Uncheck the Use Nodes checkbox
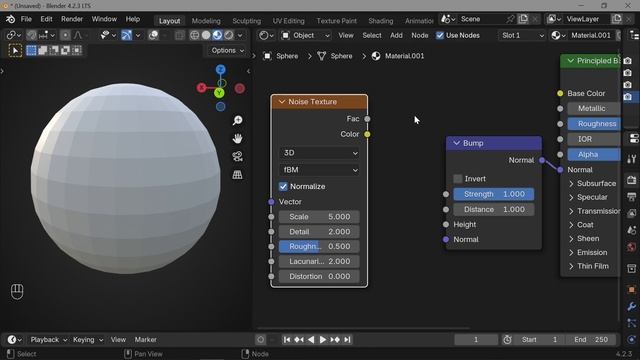Viewport: 640px width, 360px height. click(x=440, y=36)
